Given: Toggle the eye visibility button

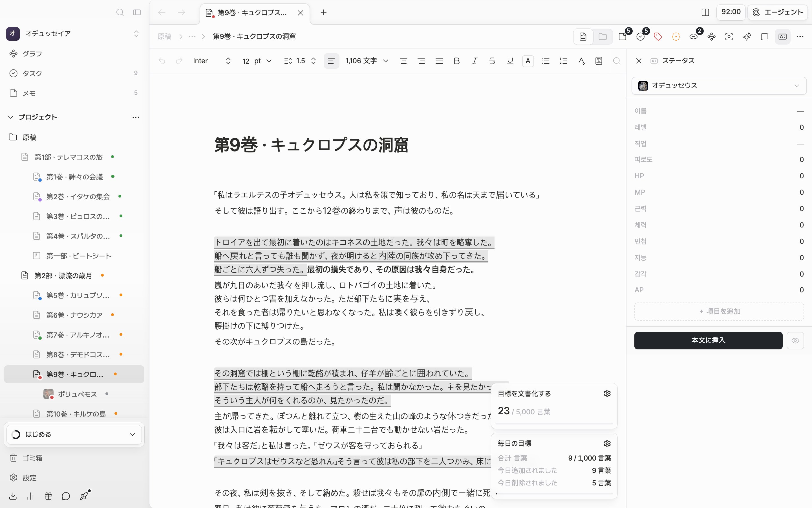Looking at the screenshot, I should (795, 340).
